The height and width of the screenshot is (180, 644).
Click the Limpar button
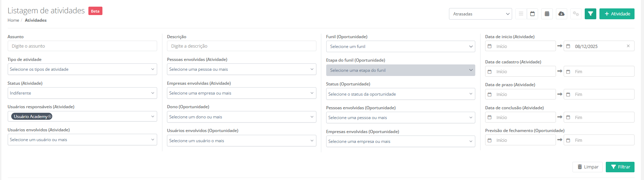click(x=588, y=167)
